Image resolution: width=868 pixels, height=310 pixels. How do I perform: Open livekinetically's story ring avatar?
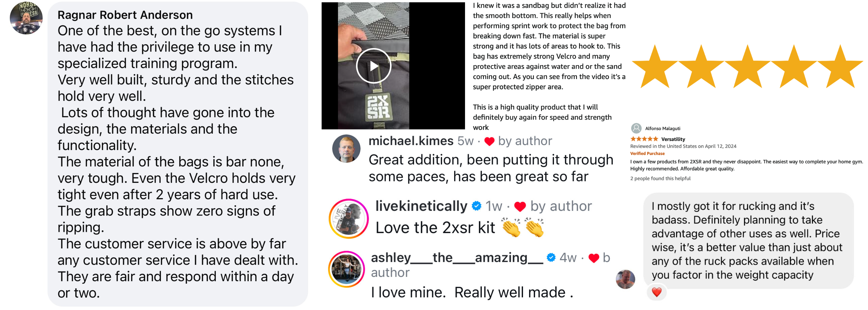click(348, 219)
